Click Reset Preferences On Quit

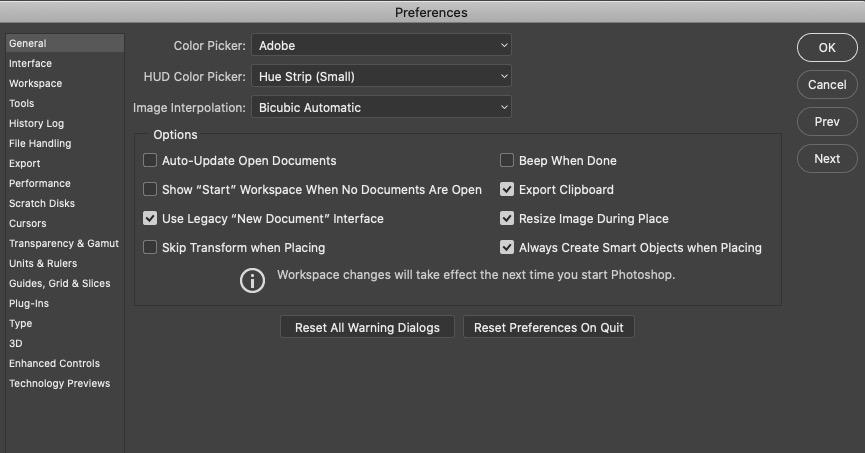coord(549,327)
